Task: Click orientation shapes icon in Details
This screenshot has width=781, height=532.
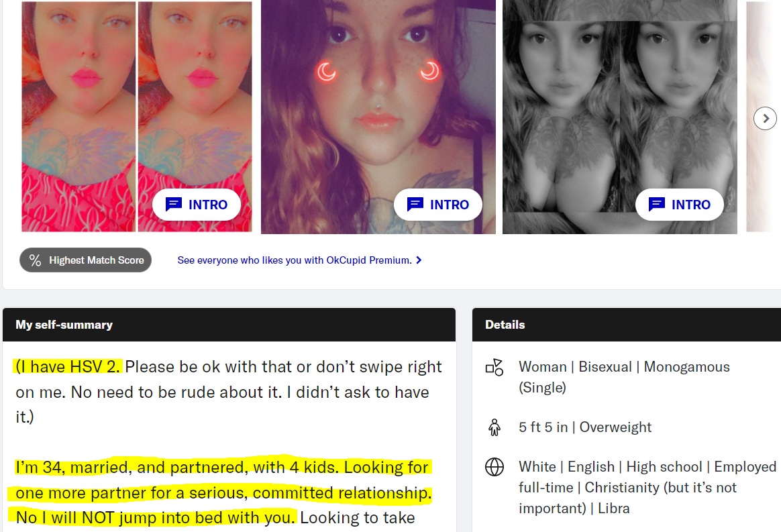Action: point(494,368)
